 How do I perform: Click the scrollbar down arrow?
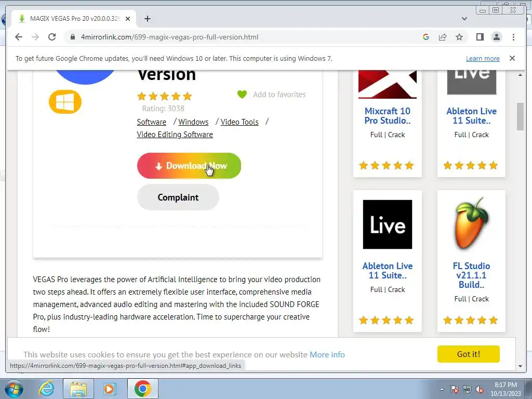520,366
